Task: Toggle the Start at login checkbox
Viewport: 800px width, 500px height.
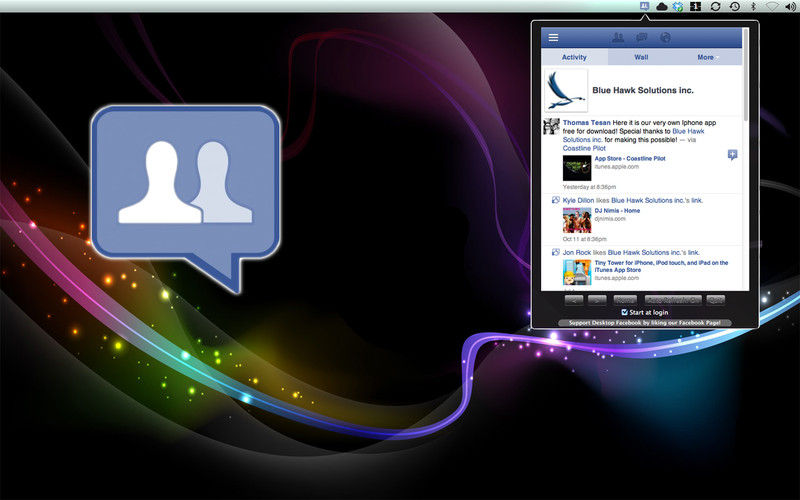Action: 624,312
